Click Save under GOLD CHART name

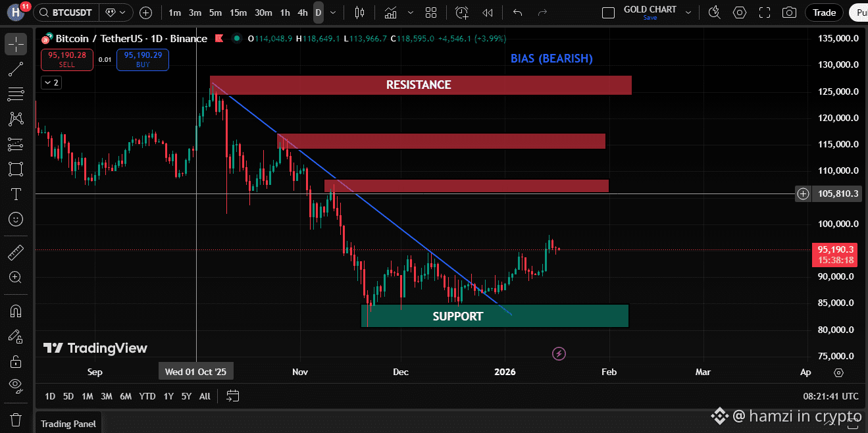coord(650,18)
